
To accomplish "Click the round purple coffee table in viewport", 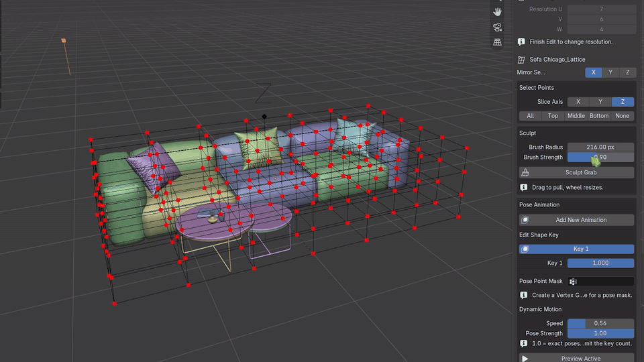I will [215, 223].
